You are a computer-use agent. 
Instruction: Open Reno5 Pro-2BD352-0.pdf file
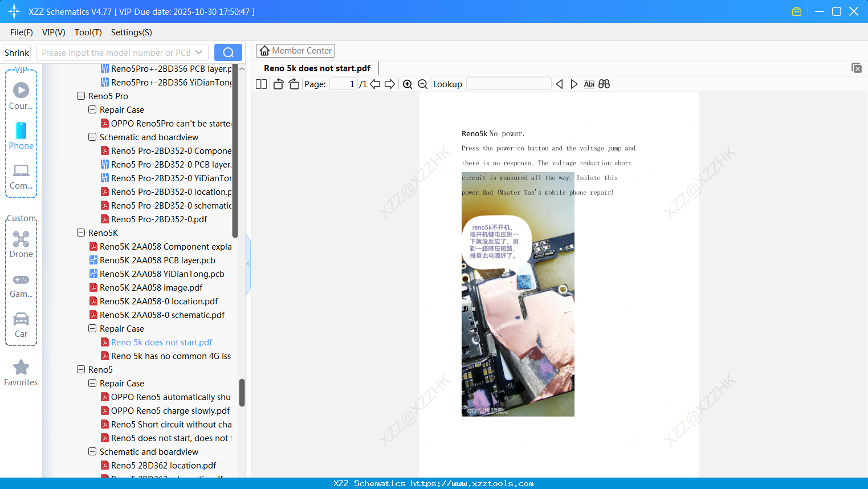pos(154,219)
